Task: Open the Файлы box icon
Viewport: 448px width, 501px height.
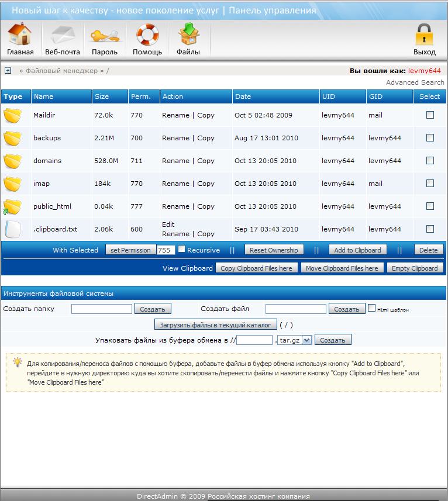Action: (x=188, y=33)
